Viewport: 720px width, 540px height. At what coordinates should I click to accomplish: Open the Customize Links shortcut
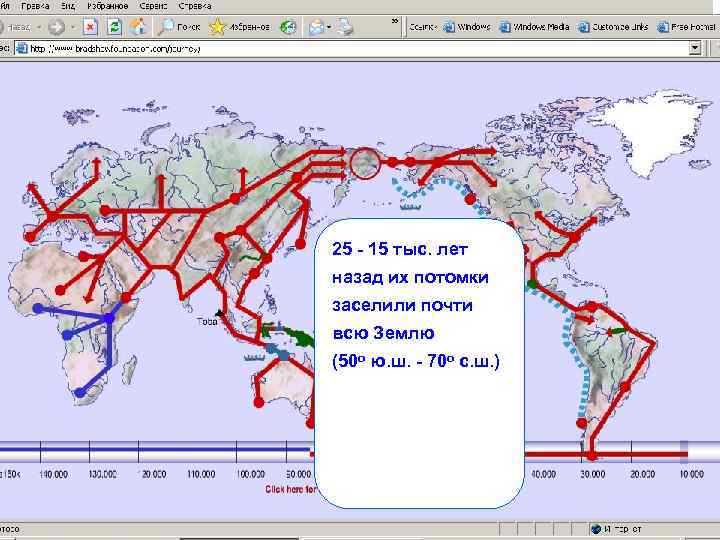pyautogui.click(x=613, y=27)
